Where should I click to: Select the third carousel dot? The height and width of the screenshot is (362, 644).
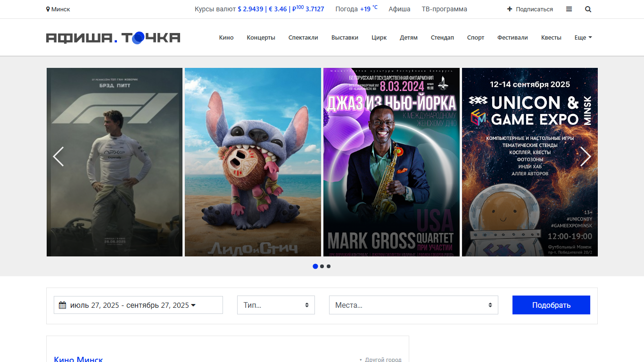329,266
